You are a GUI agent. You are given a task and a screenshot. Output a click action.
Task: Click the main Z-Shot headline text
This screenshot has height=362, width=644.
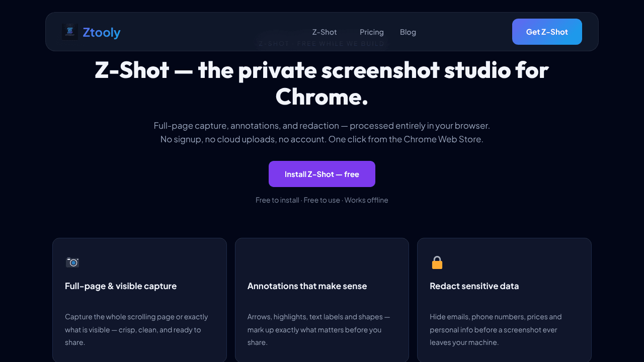(x=322, y=83)
